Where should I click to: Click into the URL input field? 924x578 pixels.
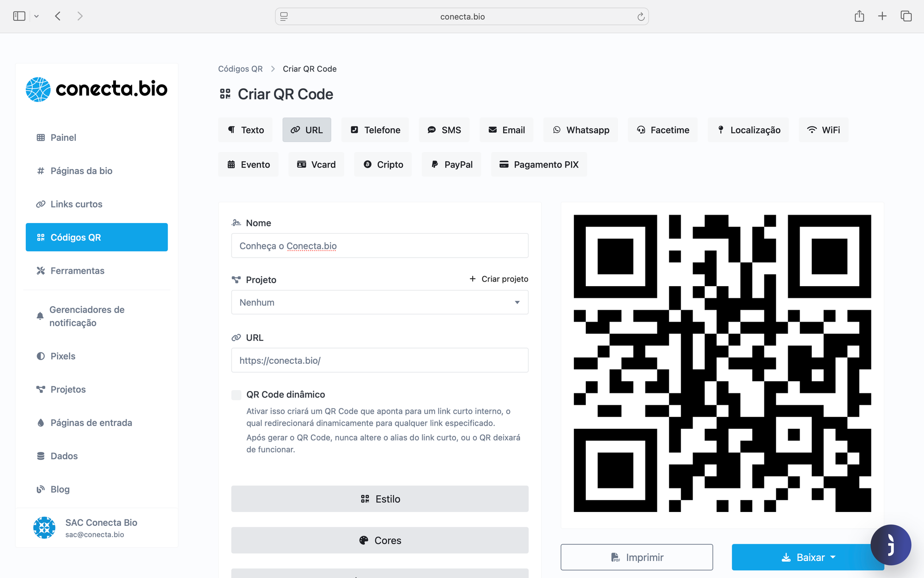379,360
